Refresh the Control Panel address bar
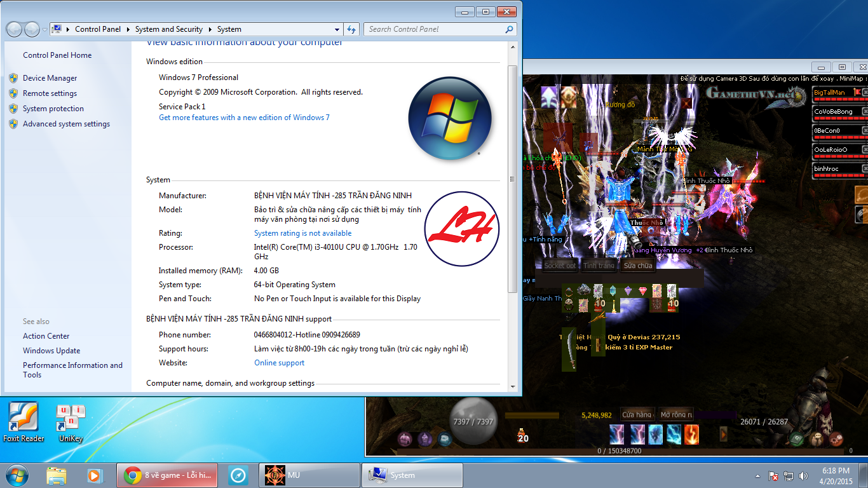Image resolution: width=868 pixels, height=488 pixels. (x=351, y=29)
